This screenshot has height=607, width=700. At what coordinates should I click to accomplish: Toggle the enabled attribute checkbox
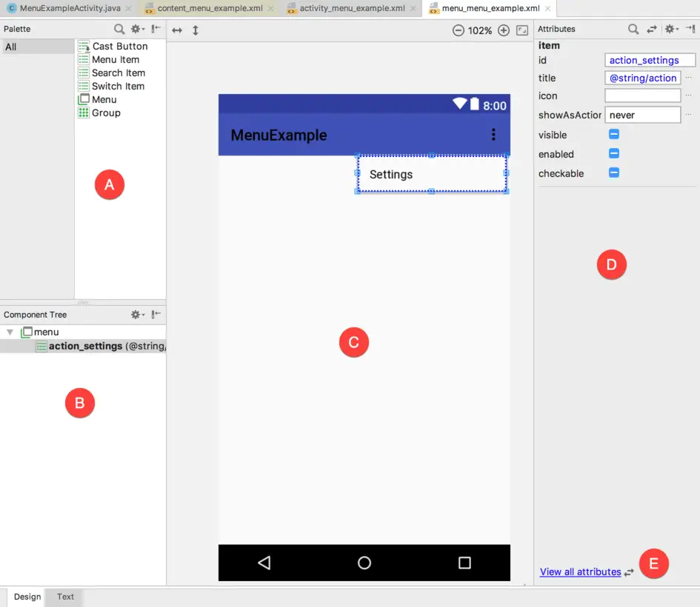(x=613, y=154)
